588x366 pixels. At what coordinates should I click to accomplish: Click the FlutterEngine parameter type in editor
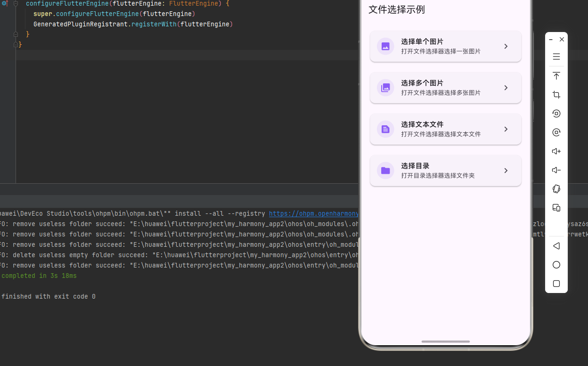pyautogui.click(x=194, y=3)
